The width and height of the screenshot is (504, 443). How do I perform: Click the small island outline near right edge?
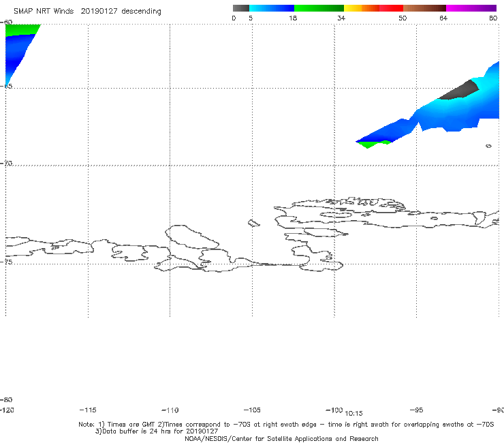488,146
